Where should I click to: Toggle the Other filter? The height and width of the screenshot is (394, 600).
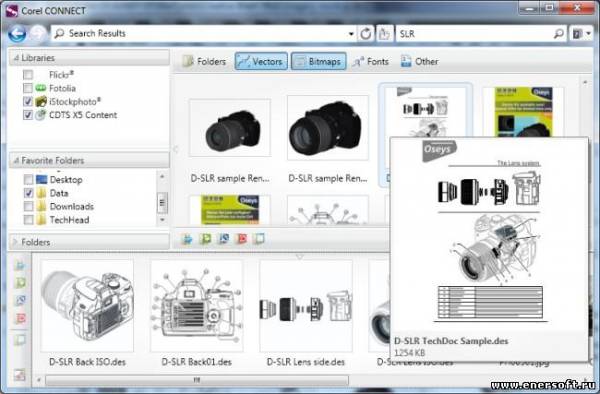(419, 61)
